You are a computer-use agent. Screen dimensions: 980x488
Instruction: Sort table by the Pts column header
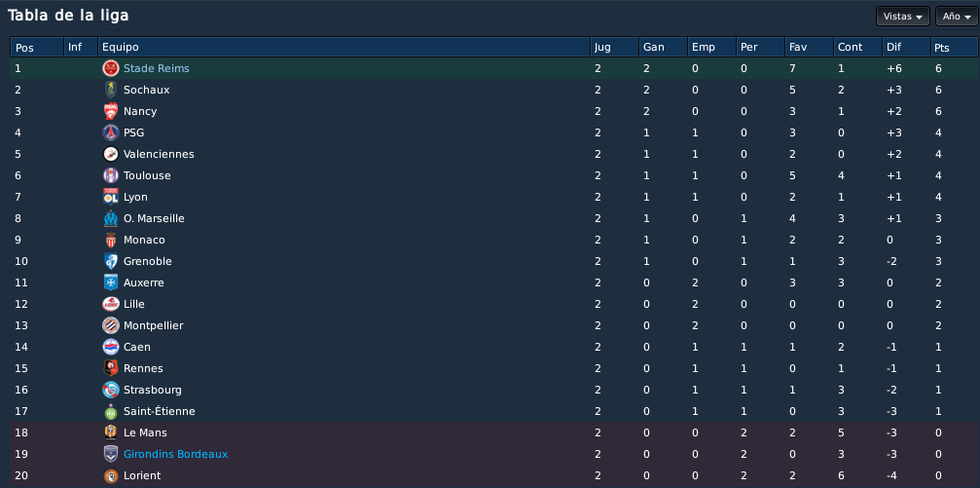point(954,48)
